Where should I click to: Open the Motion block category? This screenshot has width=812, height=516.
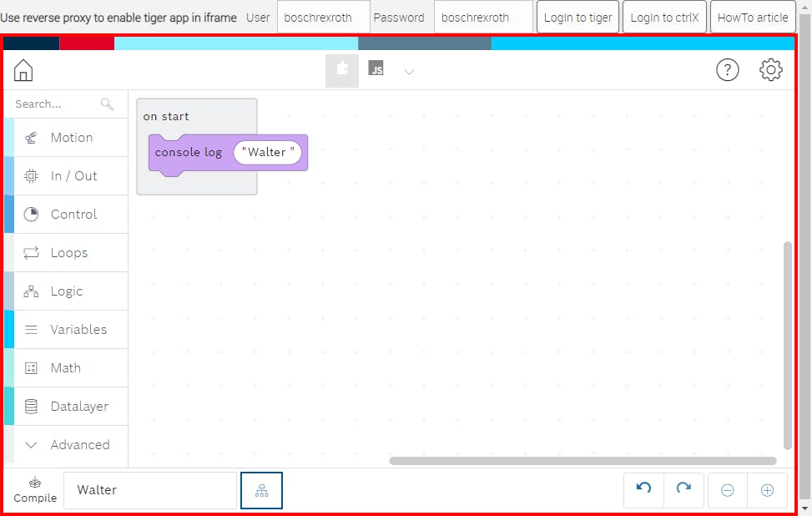[66, 138]
